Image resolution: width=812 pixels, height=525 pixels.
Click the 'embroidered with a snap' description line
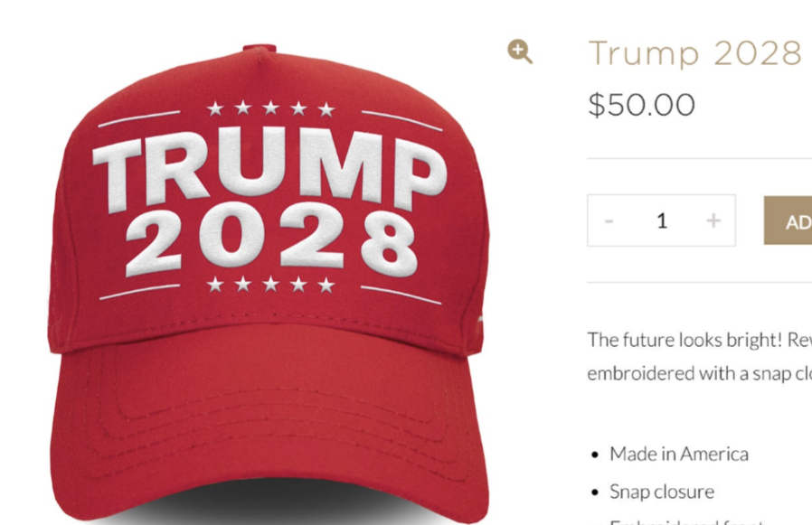tap(700, 373)
